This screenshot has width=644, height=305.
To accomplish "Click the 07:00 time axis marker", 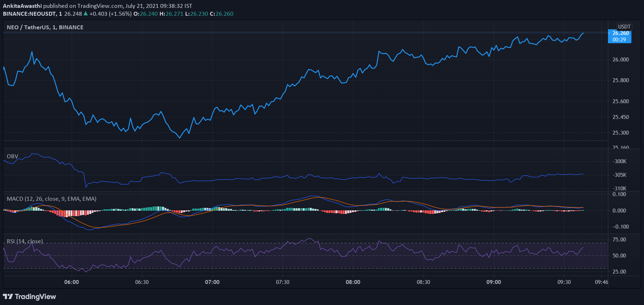I will (212, 282).
